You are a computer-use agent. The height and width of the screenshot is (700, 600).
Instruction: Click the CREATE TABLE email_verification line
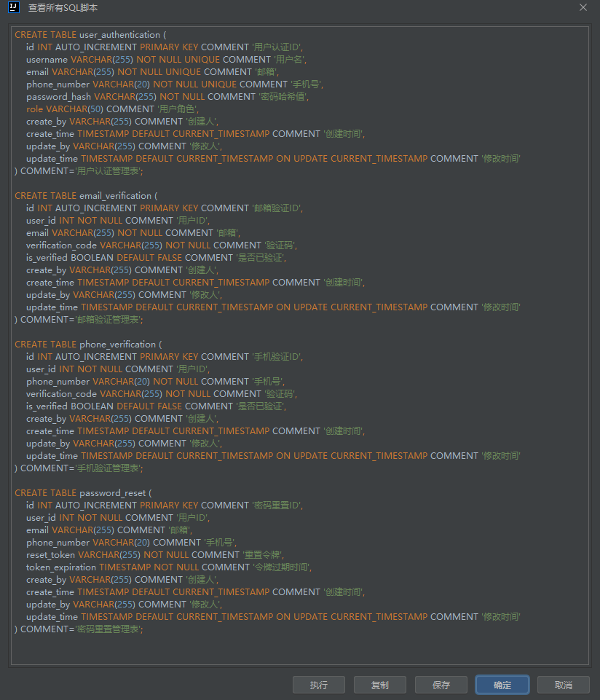(86, 195)
